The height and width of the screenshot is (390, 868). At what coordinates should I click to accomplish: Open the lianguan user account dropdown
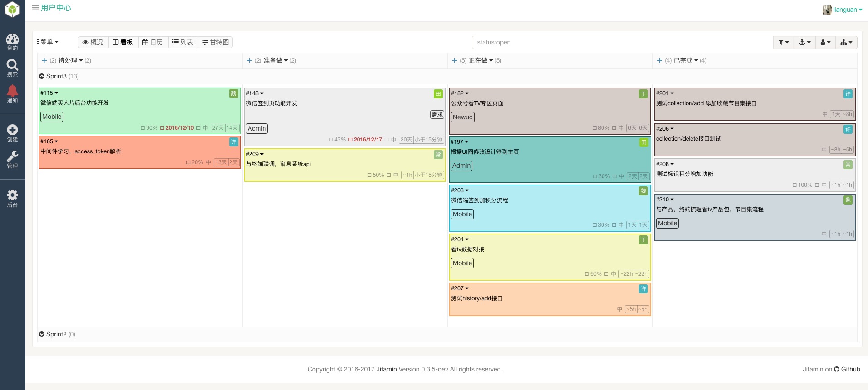click(843, 10)
